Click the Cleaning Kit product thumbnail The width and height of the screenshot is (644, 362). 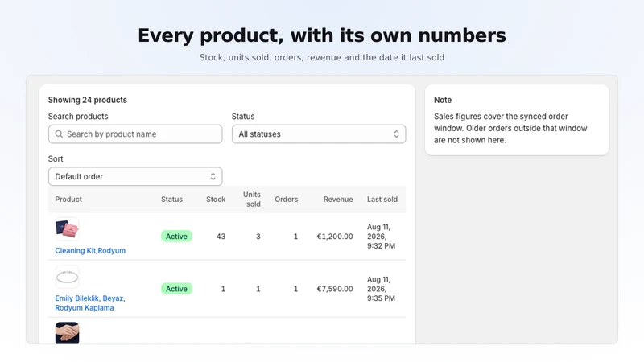[x=67, y=229]
